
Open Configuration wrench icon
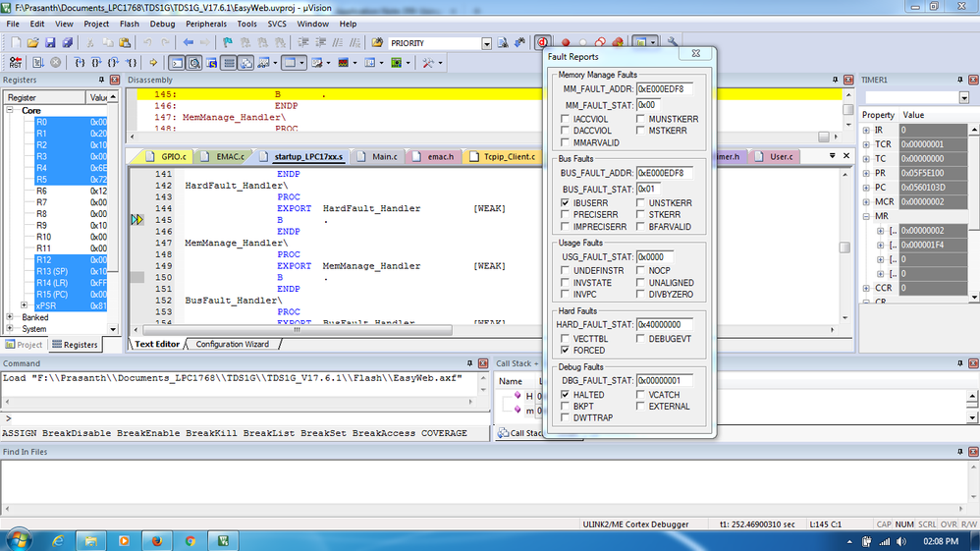coord(673,43)
